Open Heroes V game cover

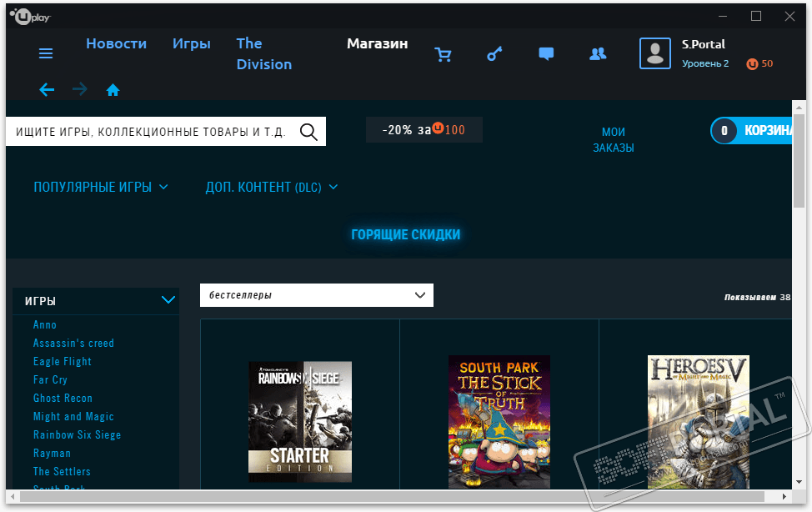pyautogui.click(x=699, y=422)
